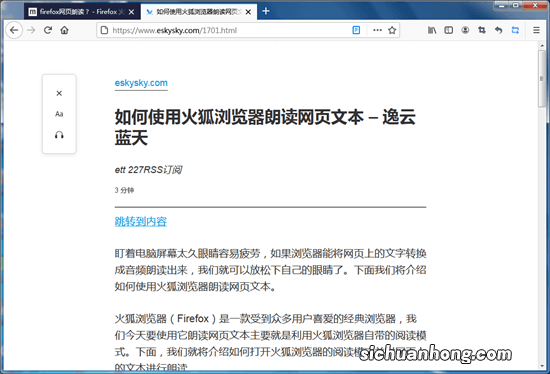This screenshot has width=550, height=374.
Task: Close the 如何使用火狐浏览器 tab
Action: 248,12
